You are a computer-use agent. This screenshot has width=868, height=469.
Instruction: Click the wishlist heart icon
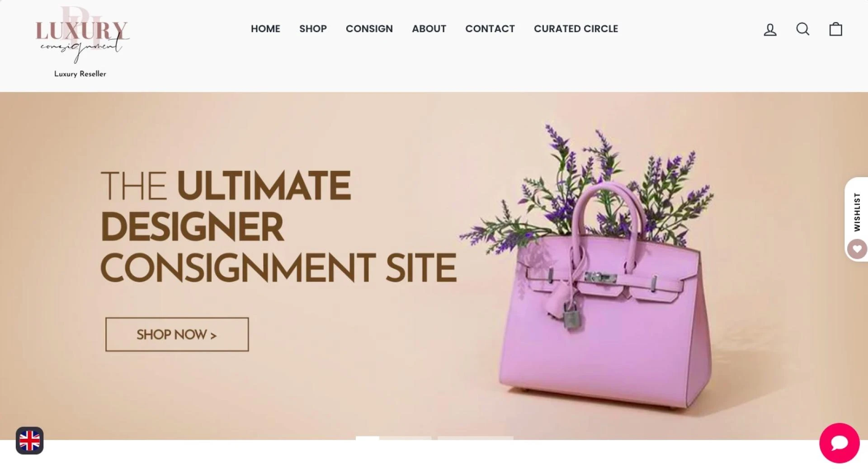(857, 249)
